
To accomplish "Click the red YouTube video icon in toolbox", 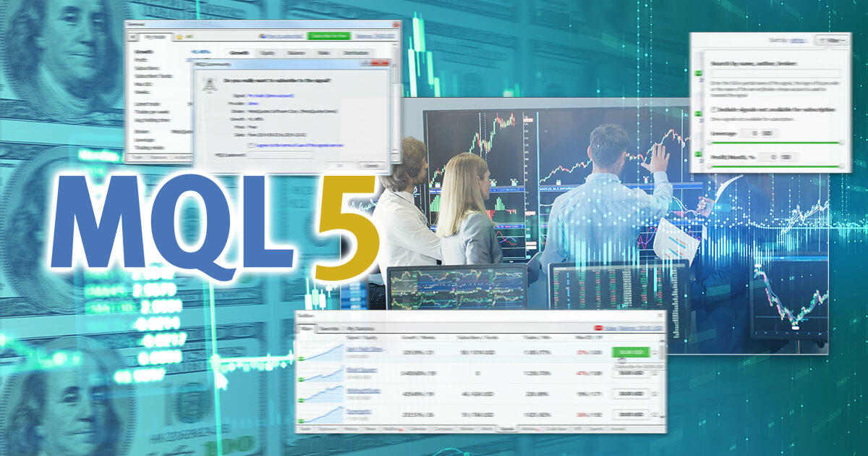I will coord(597,328).
